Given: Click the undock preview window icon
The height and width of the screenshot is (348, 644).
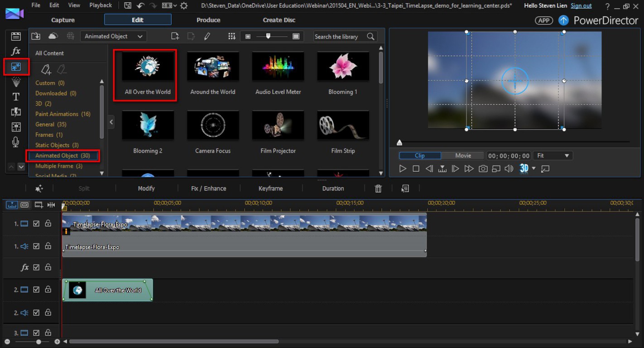Looking at the screenshot, I should pos(545,169).
